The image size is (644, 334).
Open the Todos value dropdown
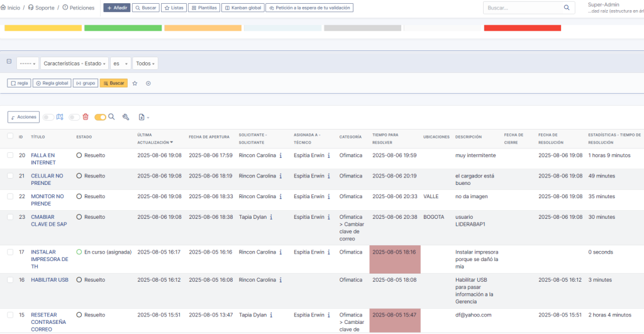click(145, 64)
